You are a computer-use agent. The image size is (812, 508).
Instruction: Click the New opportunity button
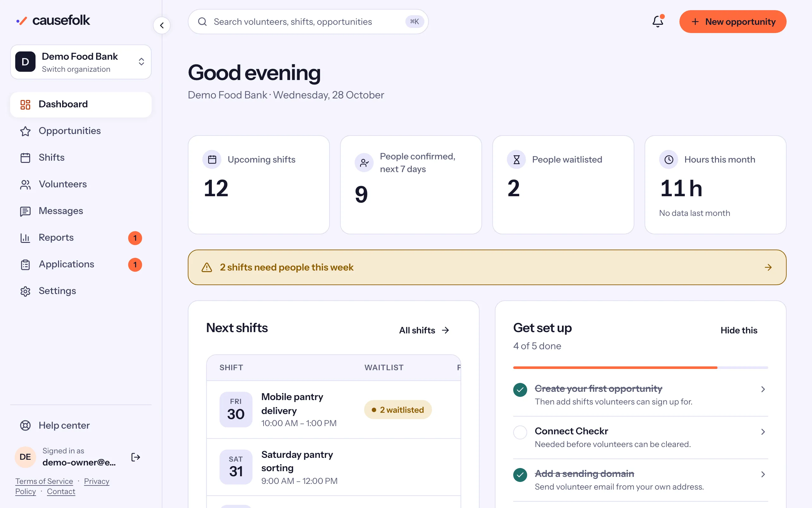coord(733,22)
